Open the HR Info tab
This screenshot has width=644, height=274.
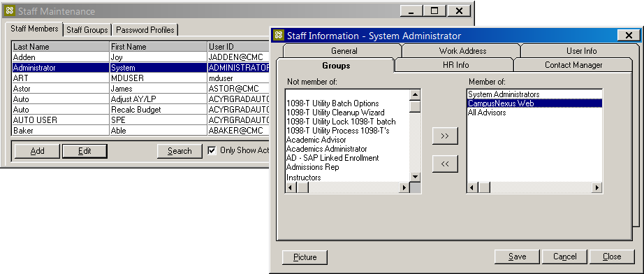click(x=455, y=65)
